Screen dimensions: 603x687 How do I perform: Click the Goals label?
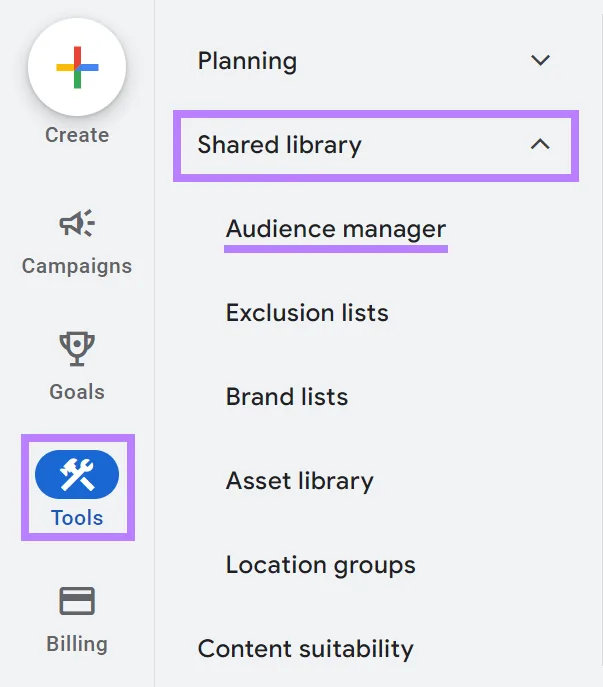coord(77,392)
